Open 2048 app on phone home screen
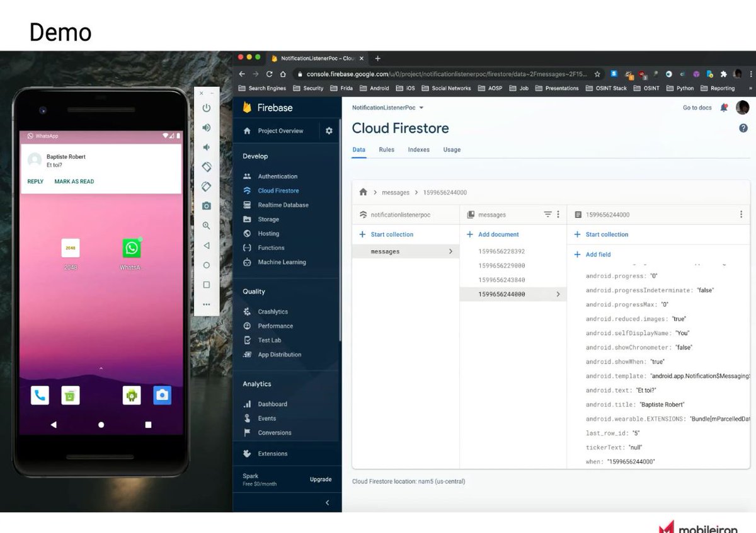756x533 pixels. tap(71, 248)
